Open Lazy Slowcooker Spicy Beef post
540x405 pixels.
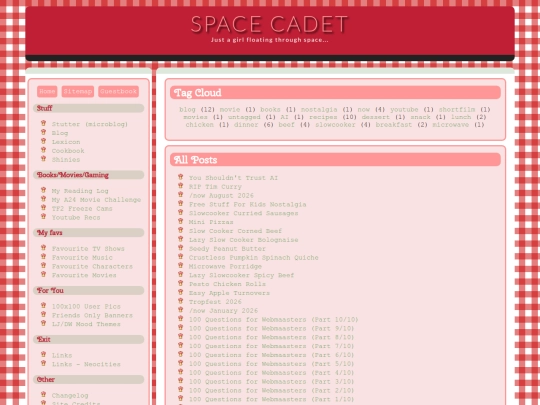pos(241,276)
